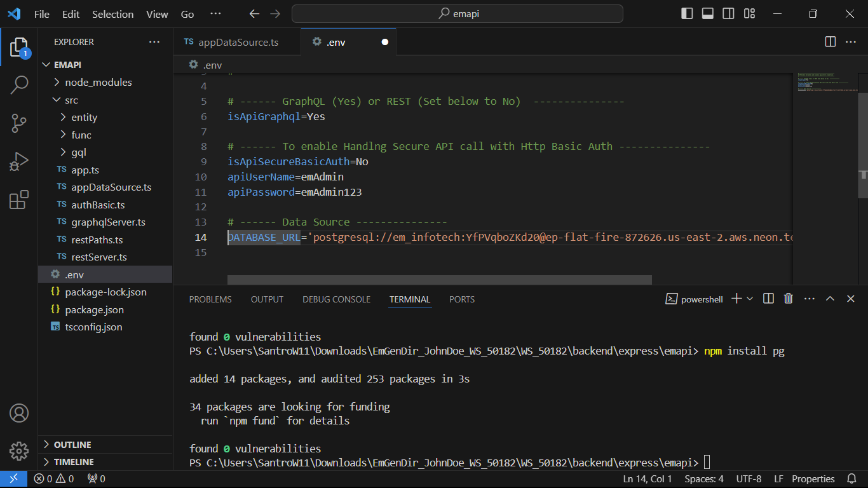Expand the TIMELINE section
Viewport: 868px width, 488px height.
click(105, 462)
